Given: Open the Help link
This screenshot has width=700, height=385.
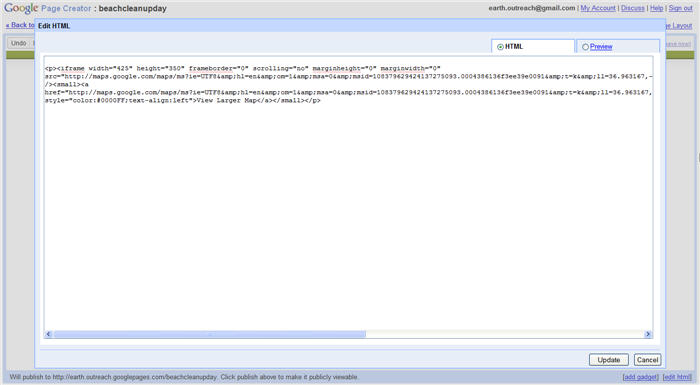Looking at the screenshot, I should click(x=656, y=8).
